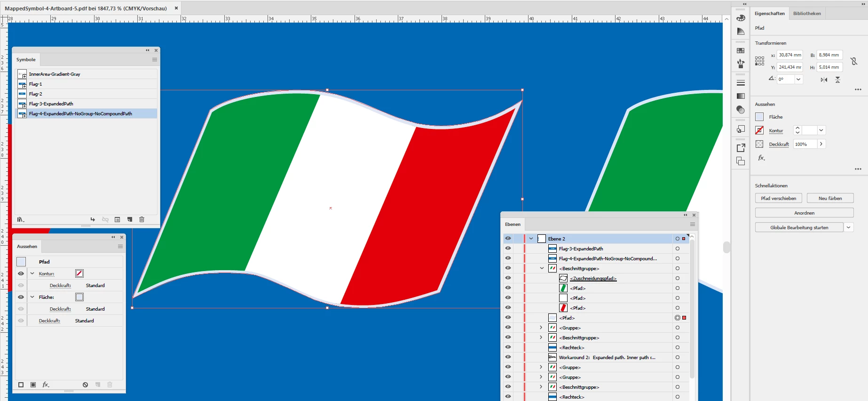Open the Transparency panel icon
The height and width of the screenshot is (401, 868).
741,110
